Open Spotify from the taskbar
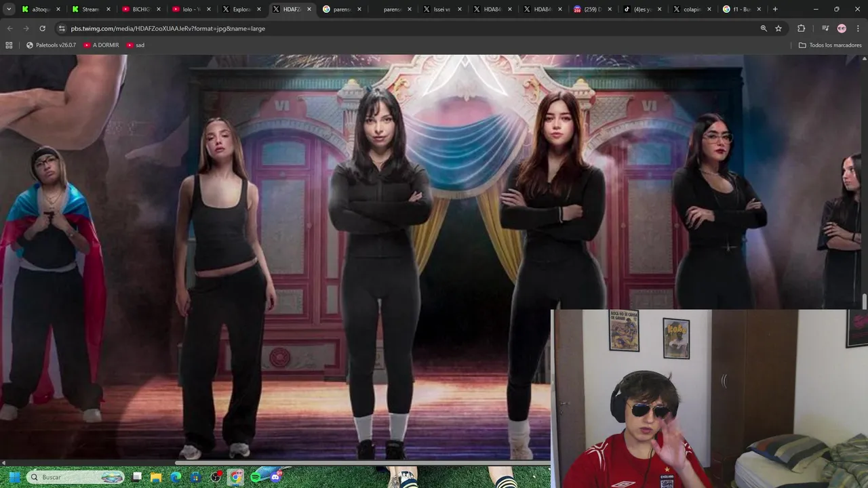Screen dimensions: 868x488 tap(256, 477)
